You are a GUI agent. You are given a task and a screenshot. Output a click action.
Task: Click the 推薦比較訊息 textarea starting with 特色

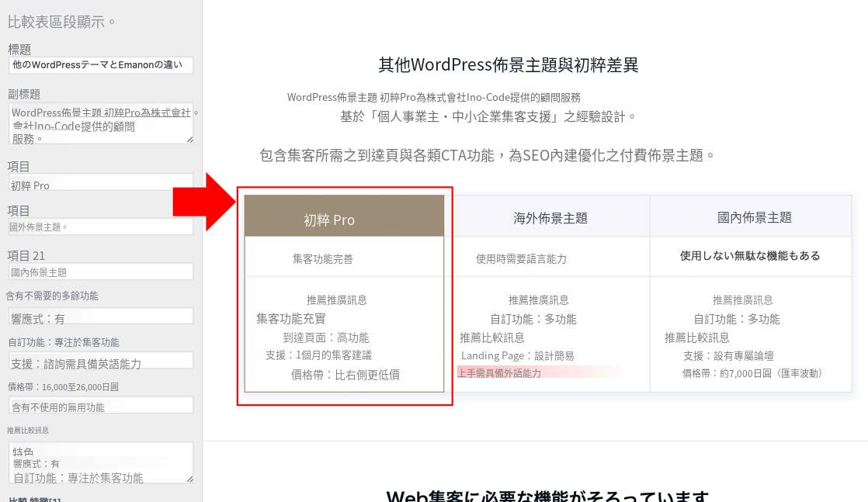coord(101,462)
